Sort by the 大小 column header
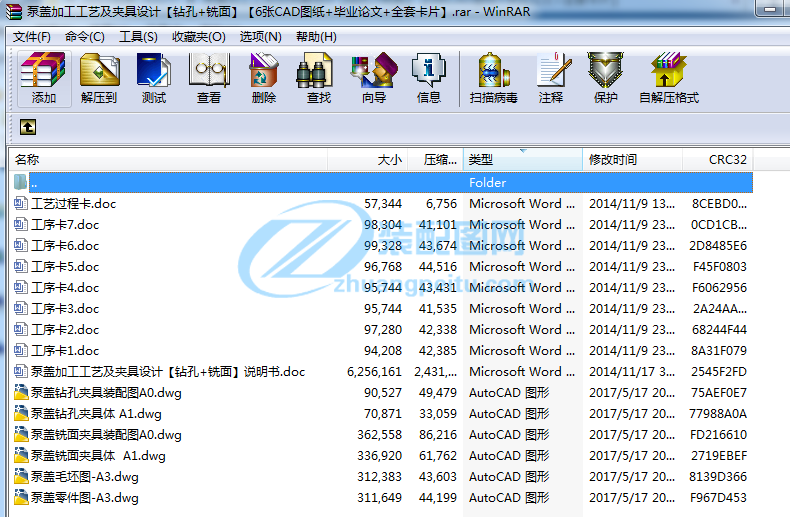The height and width of the screenshot is (517, 790). click(368, 160)
